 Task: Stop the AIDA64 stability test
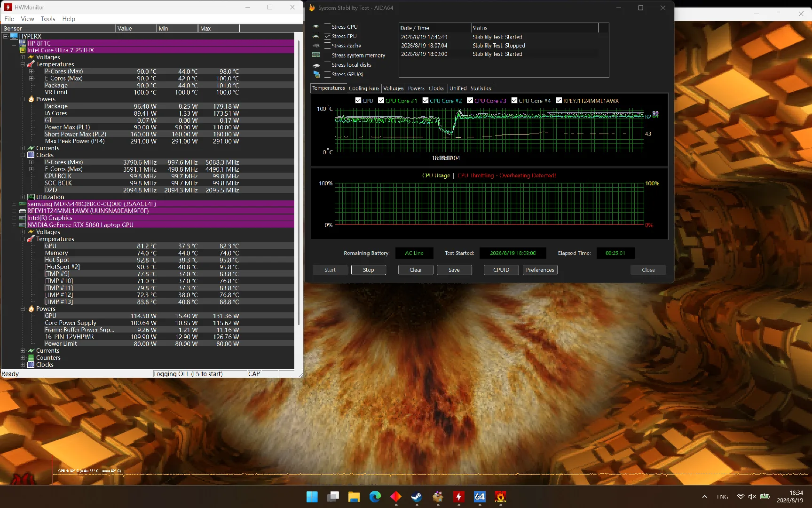(369, 270)
